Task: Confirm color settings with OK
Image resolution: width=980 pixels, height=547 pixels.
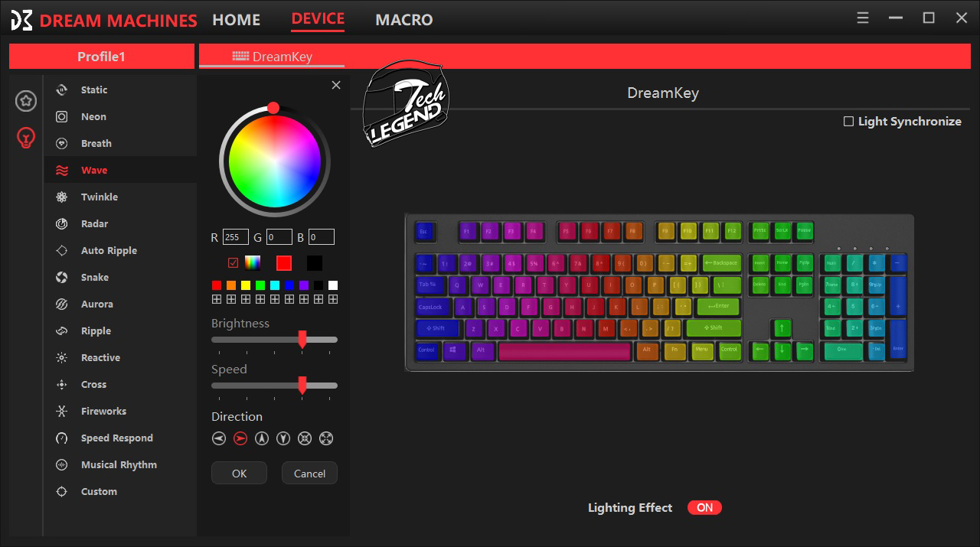Action: (239, 473)
